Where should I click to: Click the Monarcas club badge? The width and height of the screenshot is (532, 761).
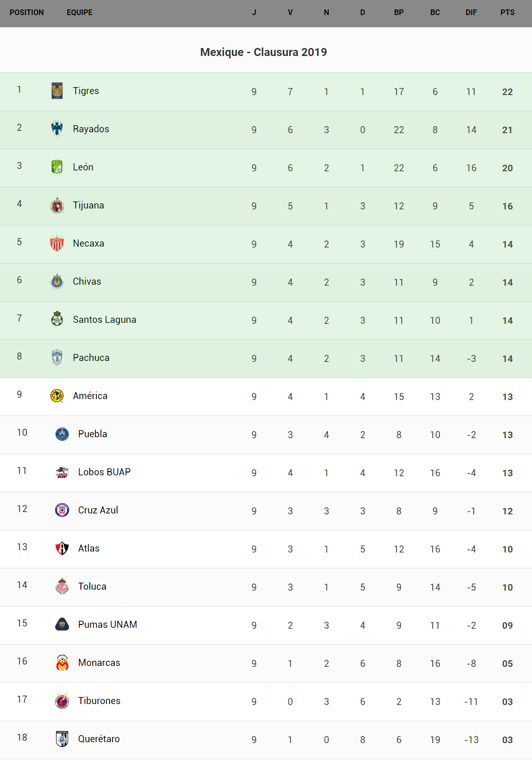pos(62,663)
